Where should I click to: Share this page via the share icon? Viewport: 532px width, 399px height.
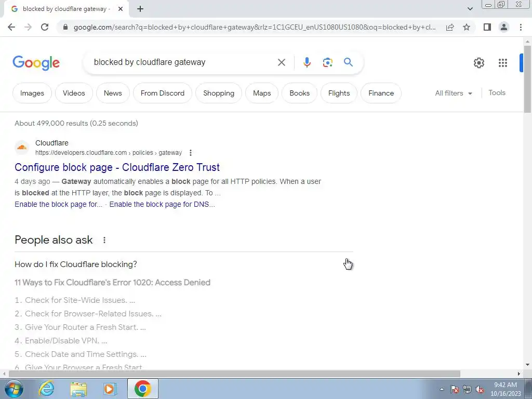pos(450,27)
